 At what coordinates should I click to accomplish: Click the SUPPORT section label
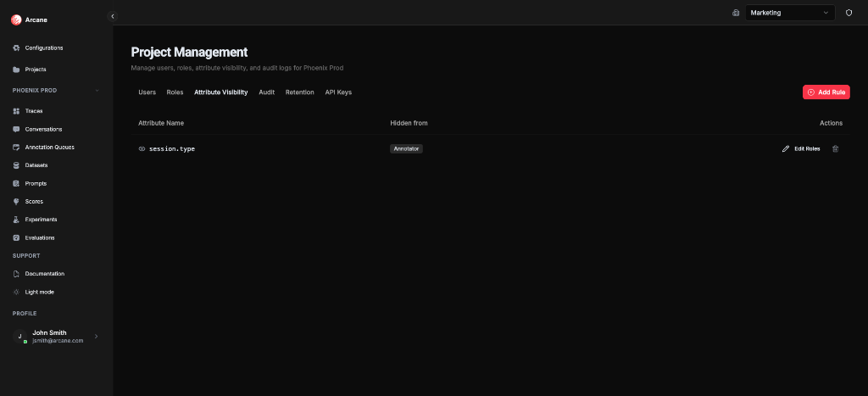(26, 256)
